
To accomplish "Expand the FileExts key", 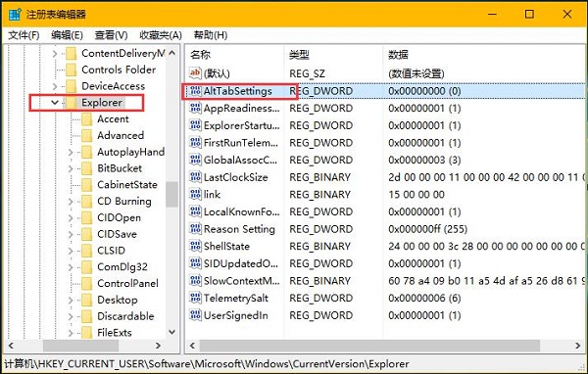I will tap(71, 333).
